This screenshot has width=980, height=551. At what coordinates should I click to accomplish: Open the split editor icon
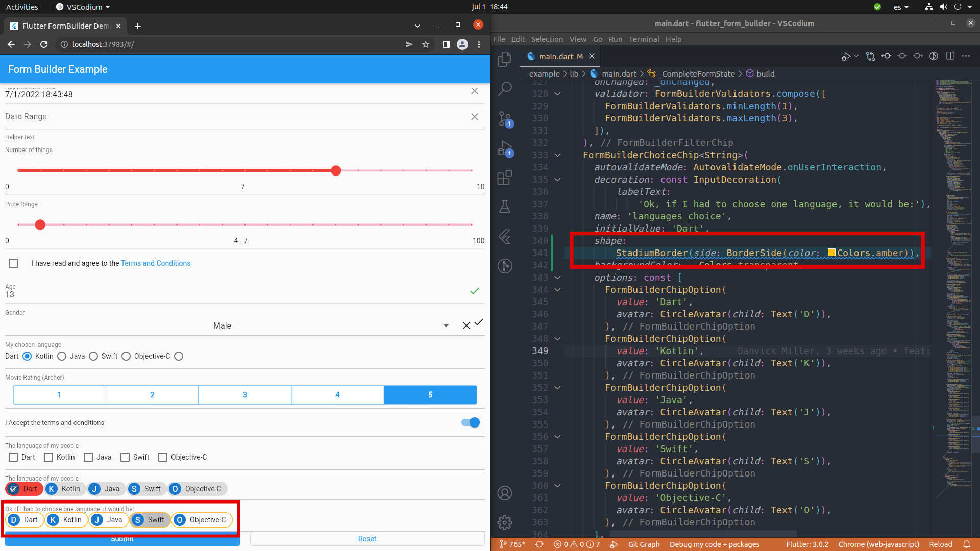(950, 56)
